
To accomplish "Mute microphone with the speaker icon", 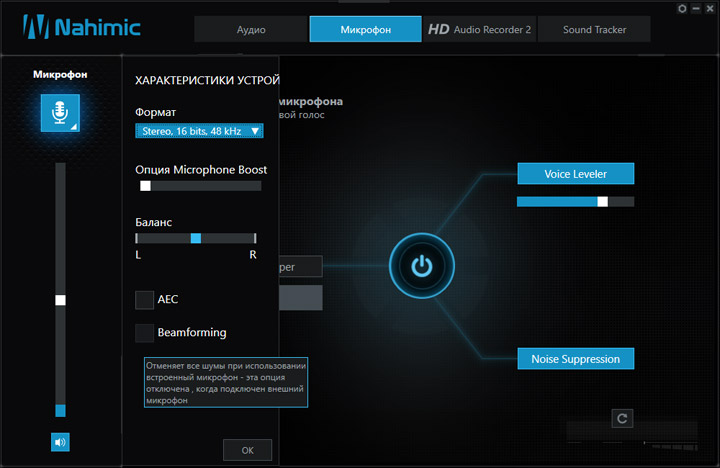I will 60,442.
